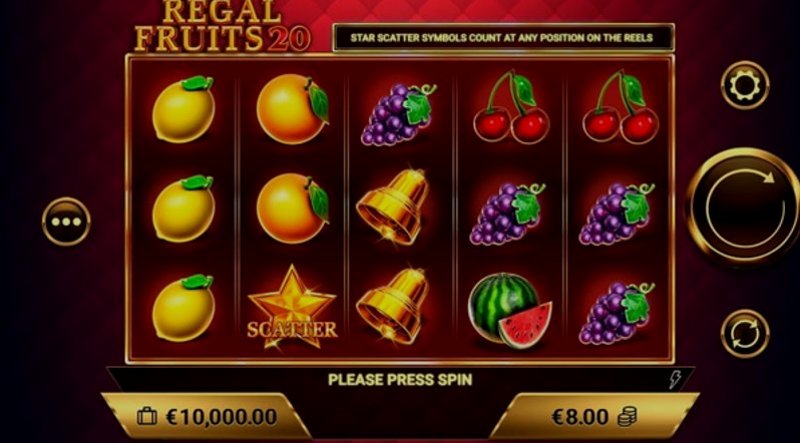
Task: Click the Please Press Spin message bar
Action: pyautogui.click(x=400, y=379)
